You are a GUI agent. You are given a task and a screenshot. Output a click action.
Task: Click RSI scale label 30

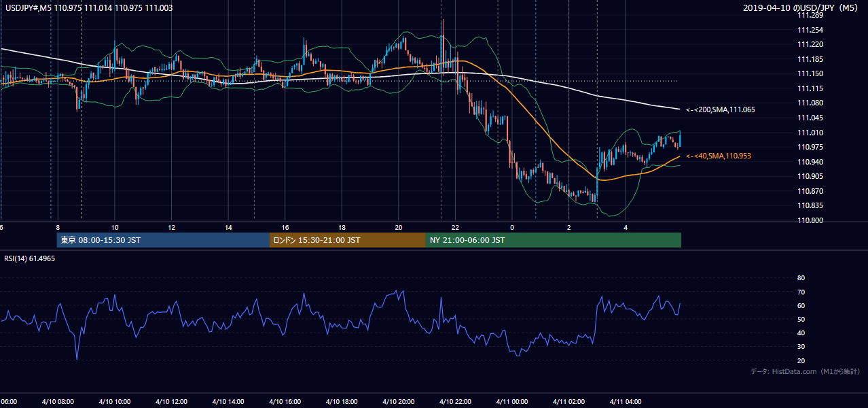[x=801, y=346]
